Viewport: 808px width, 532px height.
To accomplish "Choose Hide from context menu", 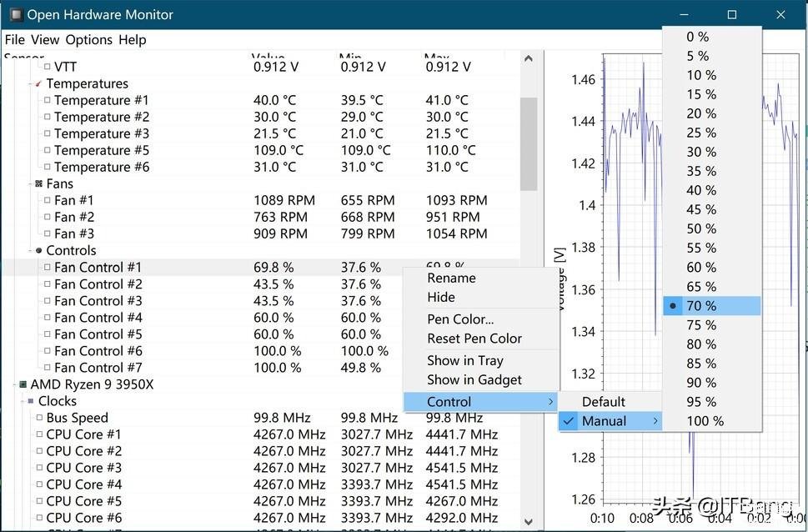I will tap(481, 297).
